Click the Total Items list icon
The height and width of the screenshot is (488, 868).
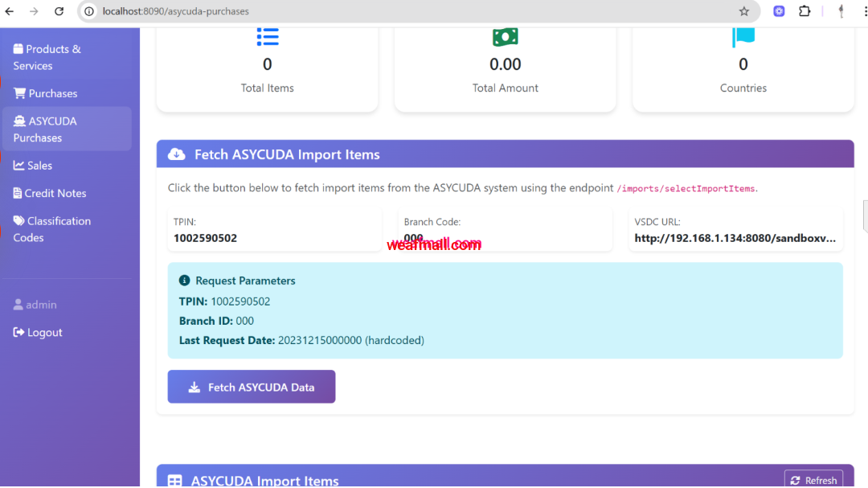coord(268,36)
